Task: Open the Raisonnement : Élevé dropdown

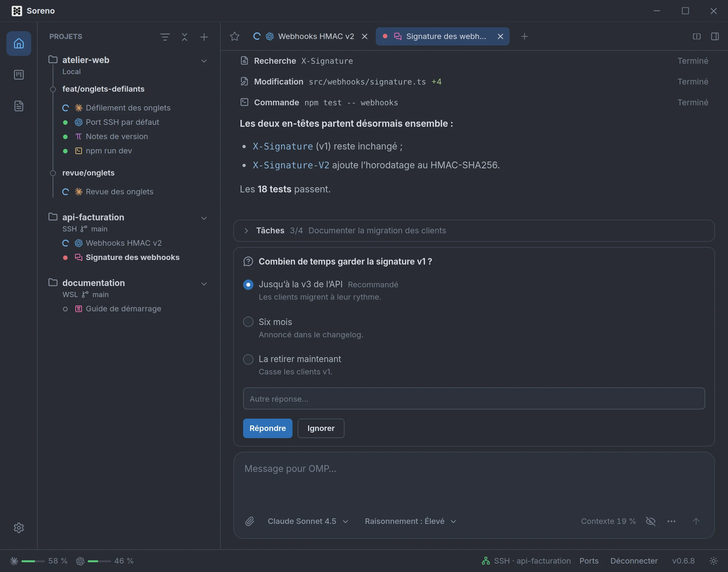Action: tap(410, 521)
